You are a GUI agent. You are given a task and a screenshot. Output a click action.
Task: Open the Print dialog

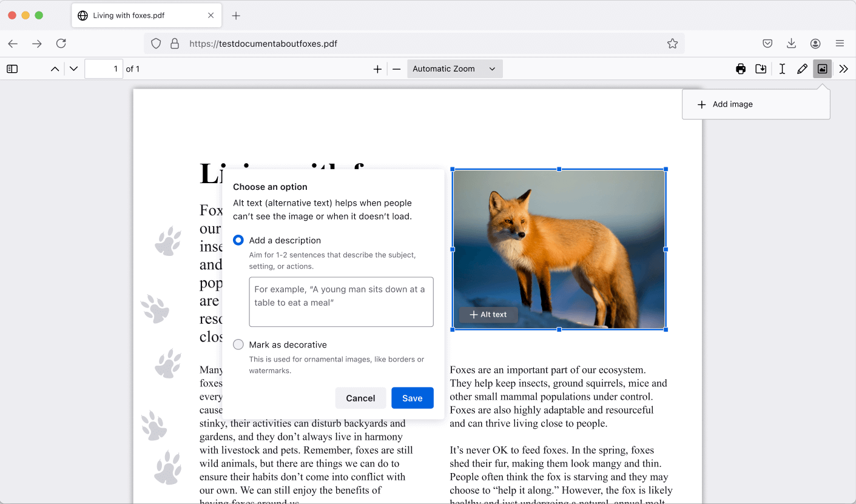coord(741,69)
